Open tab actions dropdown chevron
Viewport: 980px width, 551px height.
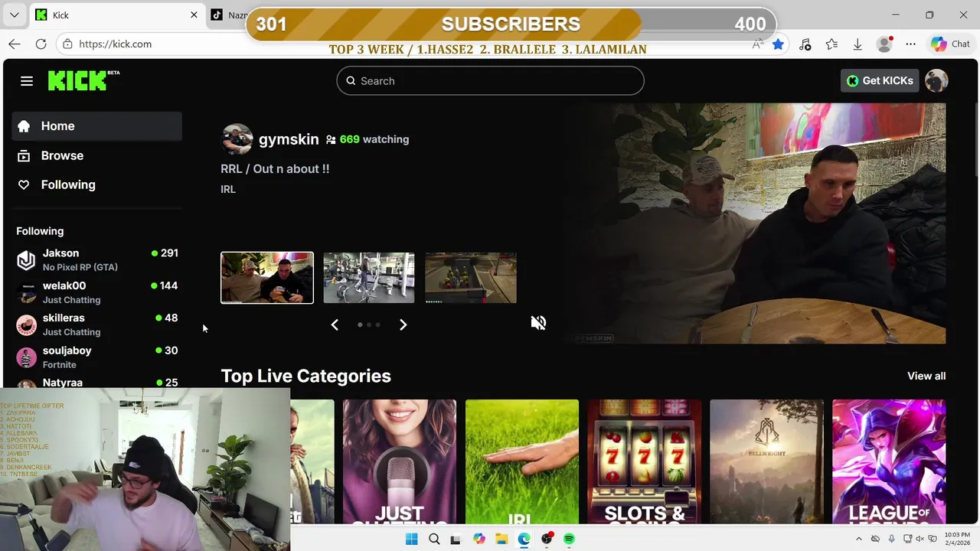[x=14, y=15]
